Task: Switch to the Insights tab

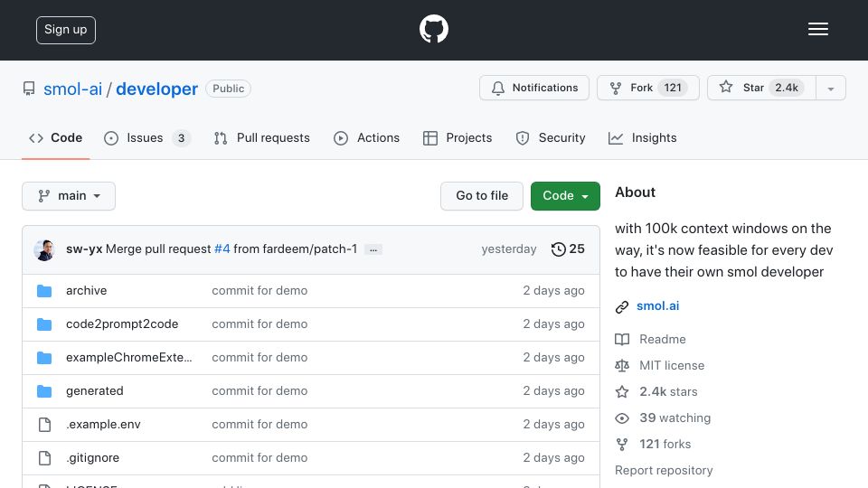Action: pyautogui.click(x=642, y=137)
